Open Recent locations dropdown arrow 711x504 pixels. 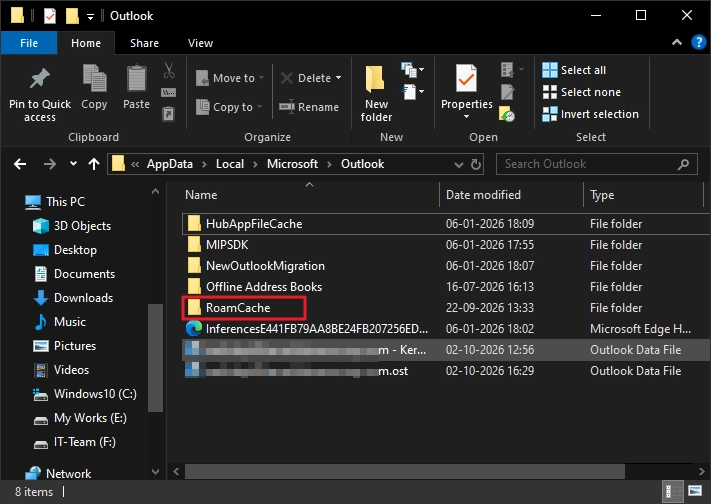tap(73, 164)
